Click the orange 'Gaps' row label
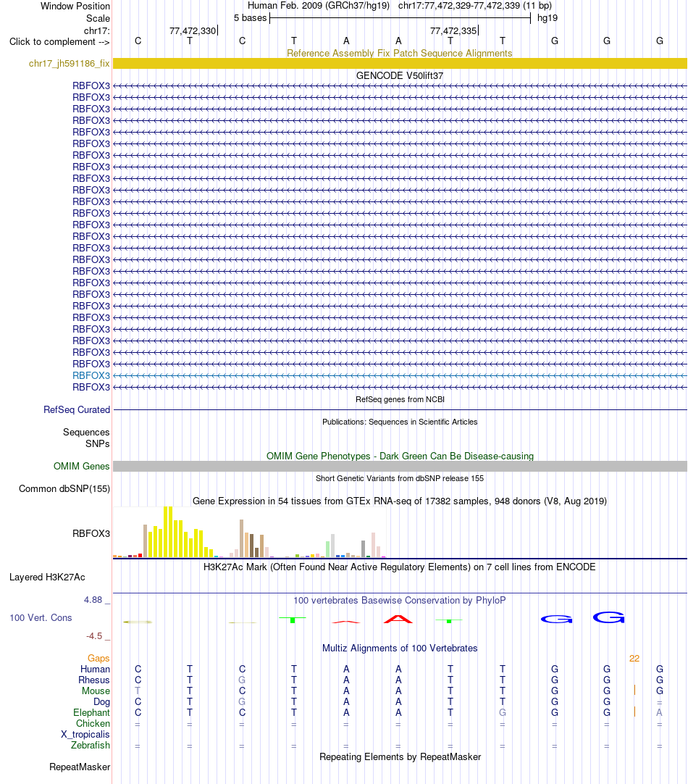This screenshot has height=784, width=688. (x=98, y=659)
